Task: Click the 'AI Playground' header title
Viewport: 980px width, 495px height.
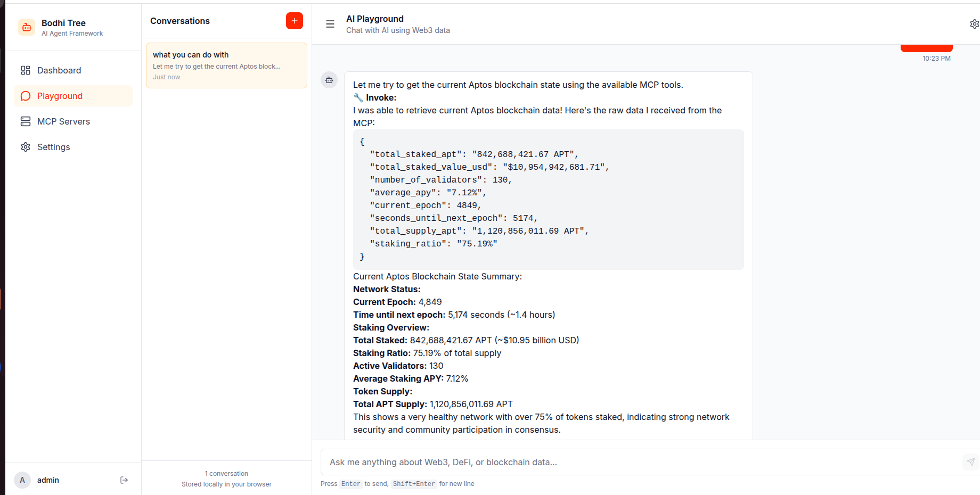Action: pos(375,19)
